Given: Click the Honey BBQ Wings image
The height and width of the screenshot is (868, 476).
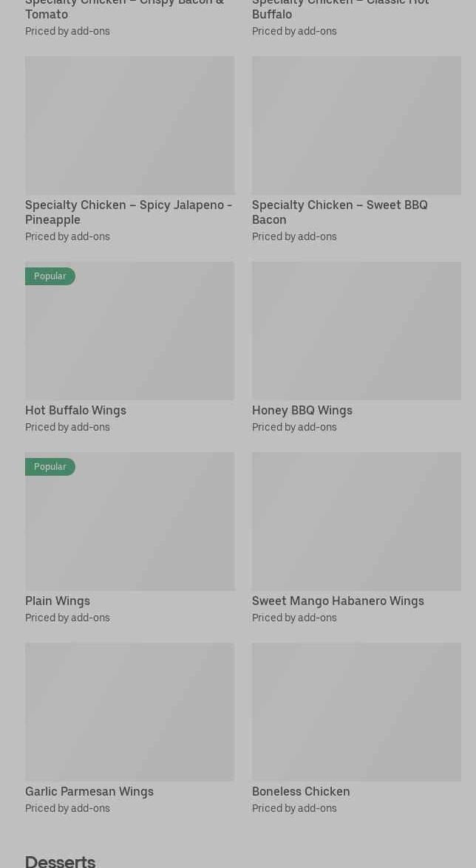Looking at the screenshot, I should tap(356, 330).
